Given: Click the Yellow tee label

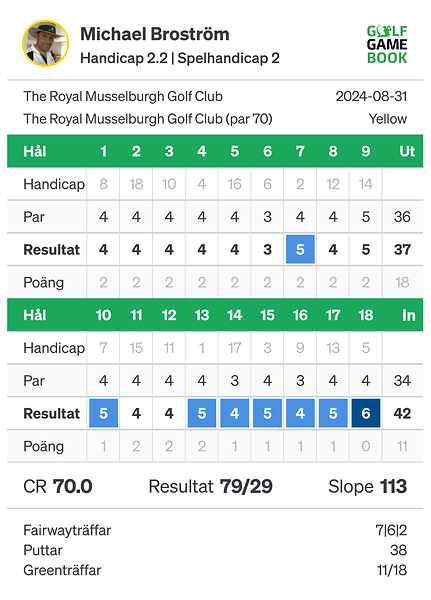Looking at the screenshot, I should coord(388,119).
